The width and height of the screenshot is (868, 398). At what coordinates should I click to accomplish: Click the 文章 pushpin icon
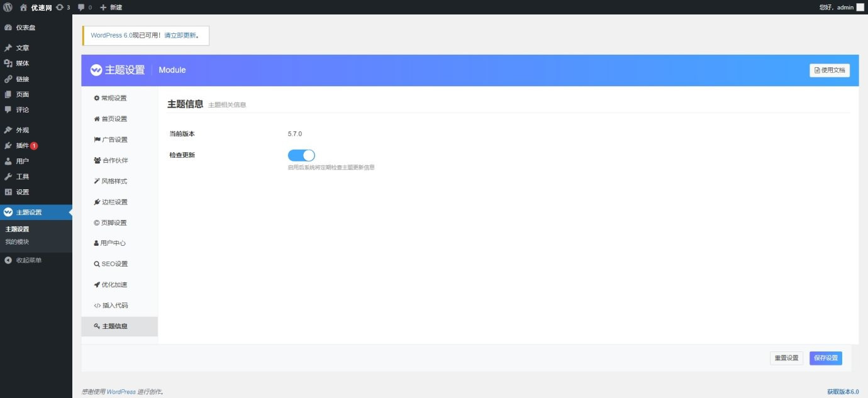[8, 48]
